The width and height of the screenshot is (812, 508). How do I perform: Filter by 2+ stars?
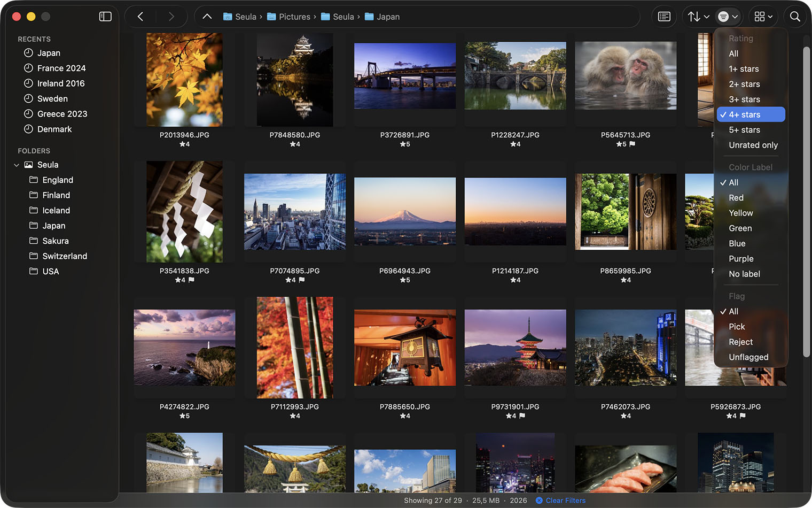[751, 84]
